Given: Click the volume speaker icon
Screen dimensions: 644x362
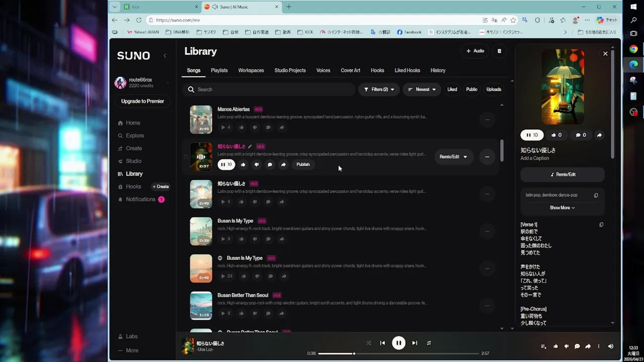Looking at the screenshot, I should click(610, 346).
